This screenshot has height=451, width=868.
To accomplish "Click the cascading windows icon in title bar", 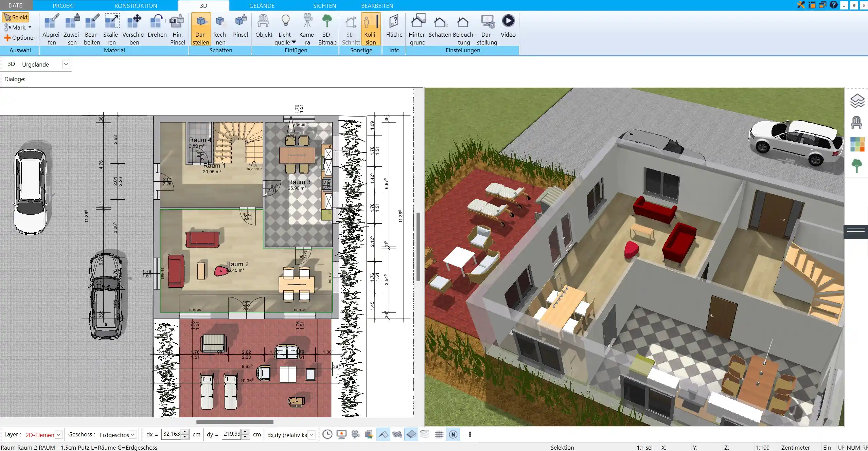I will (x=822, y=5).
